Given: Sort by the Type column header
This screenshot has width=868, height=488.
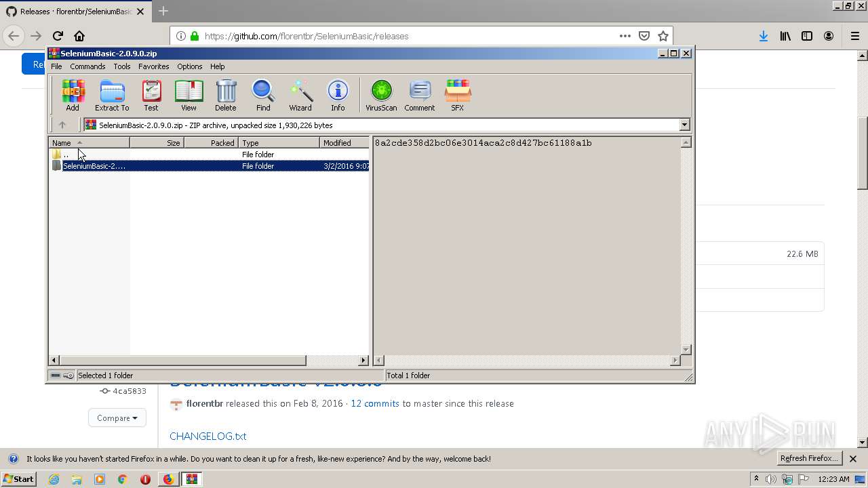Looking at the screenshot, I should click(x=279, y=142).
